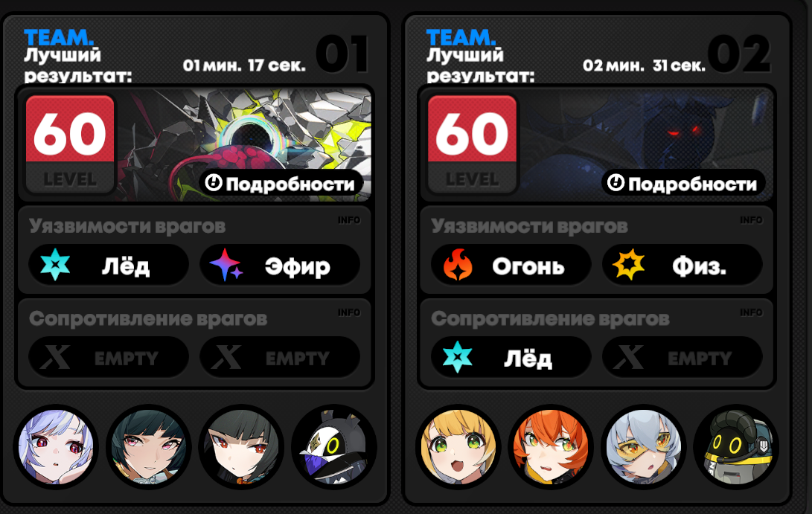812x514 pixels.
Task: Open Подробности for Team 02
Action: [683, 183]
